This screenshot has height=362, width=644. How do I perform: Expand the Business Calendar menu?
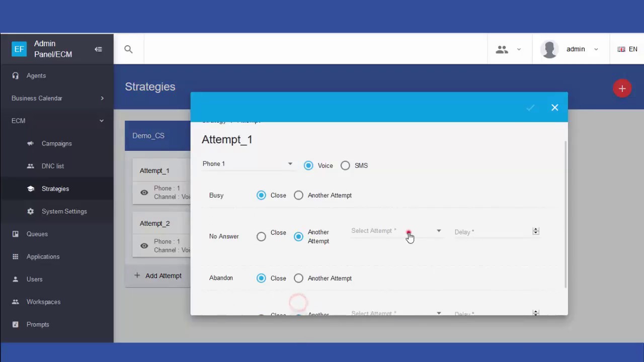pos(57,98)
